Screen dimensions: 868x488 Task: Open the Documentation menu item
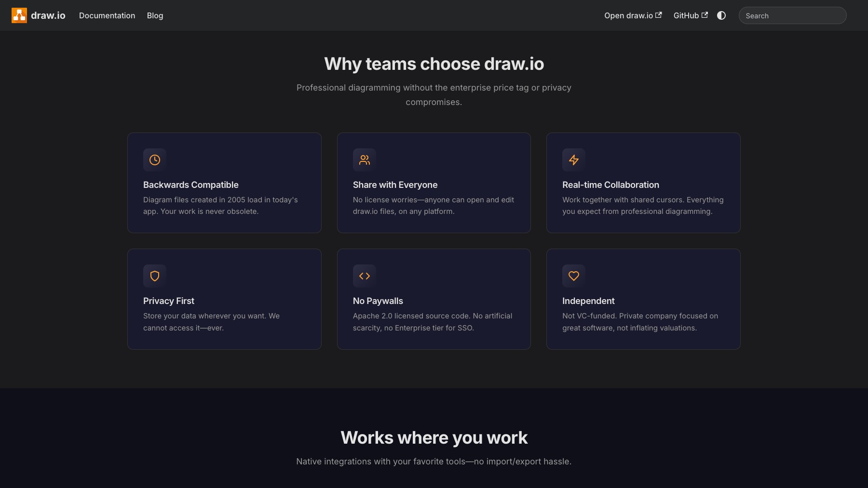click(107, 15)
